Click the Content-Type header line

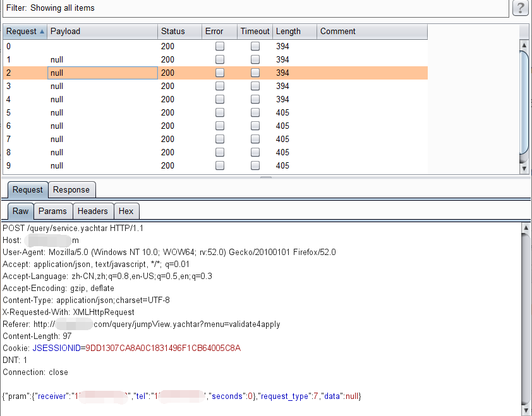click(x=86, y=300)
